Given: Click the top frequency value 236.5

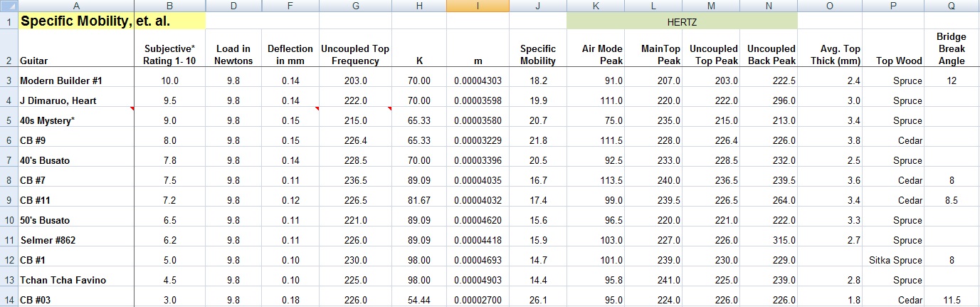Looking at the screenshot, I should (355, 180).
